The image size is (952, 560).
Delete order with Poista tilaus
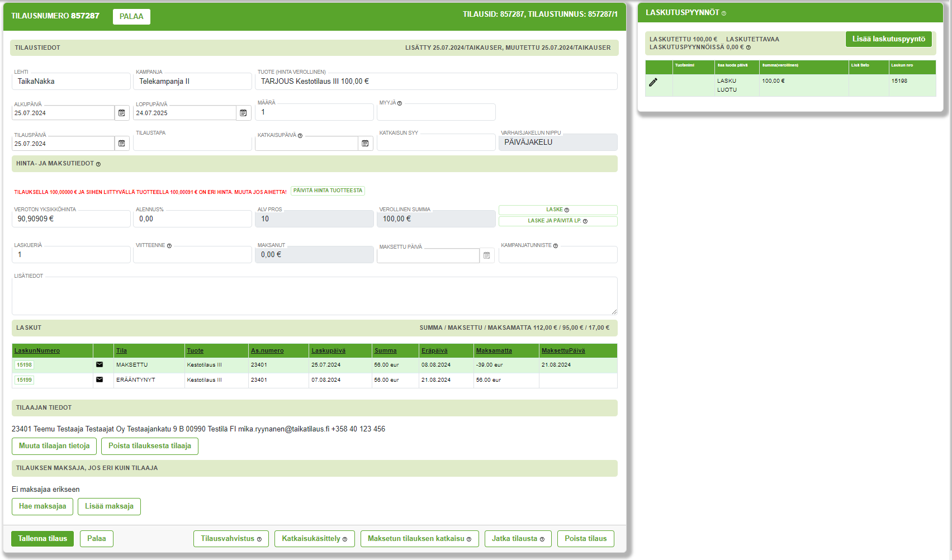point(586,539)
